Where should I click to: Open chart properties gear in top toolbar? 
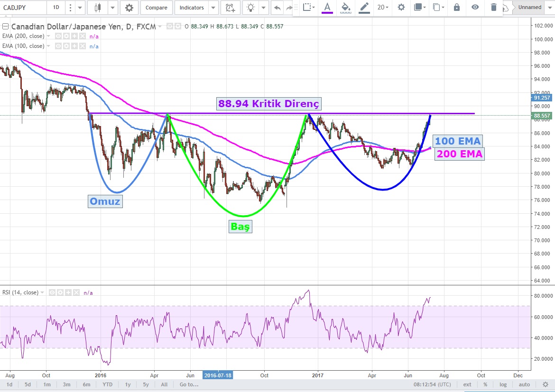[x=129, y=8]
